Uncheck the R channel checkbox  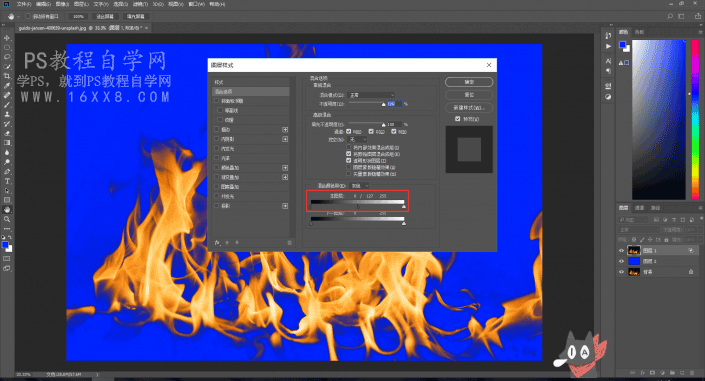point(348,131)
